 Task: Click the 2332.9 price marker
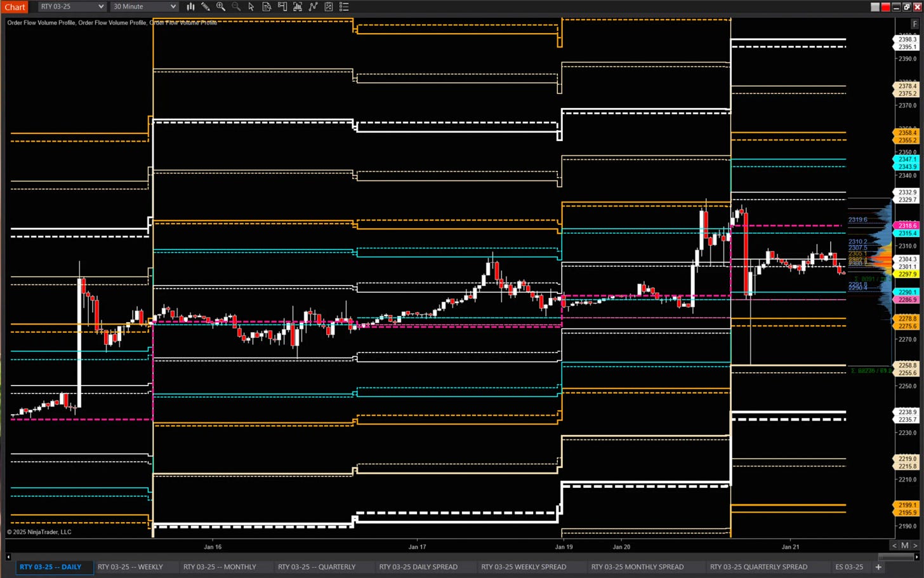[x=906, y=192]
